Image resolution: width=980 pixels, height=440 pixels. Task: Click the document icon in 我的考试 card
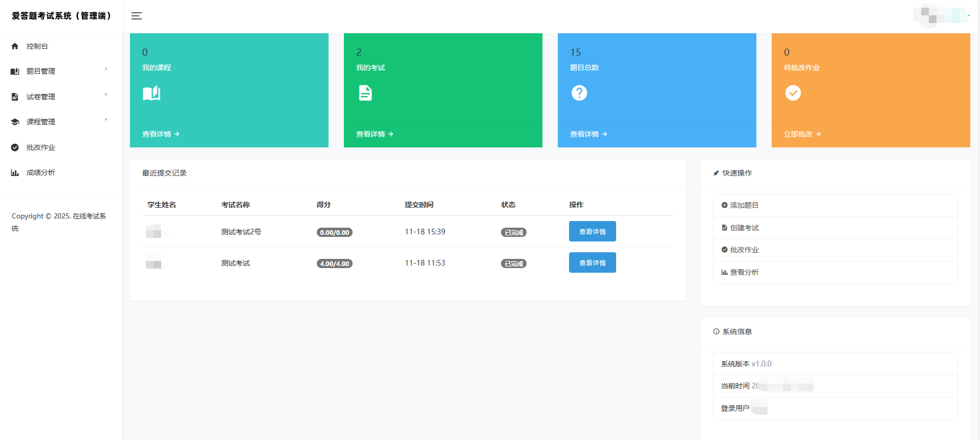coord(365,93)
